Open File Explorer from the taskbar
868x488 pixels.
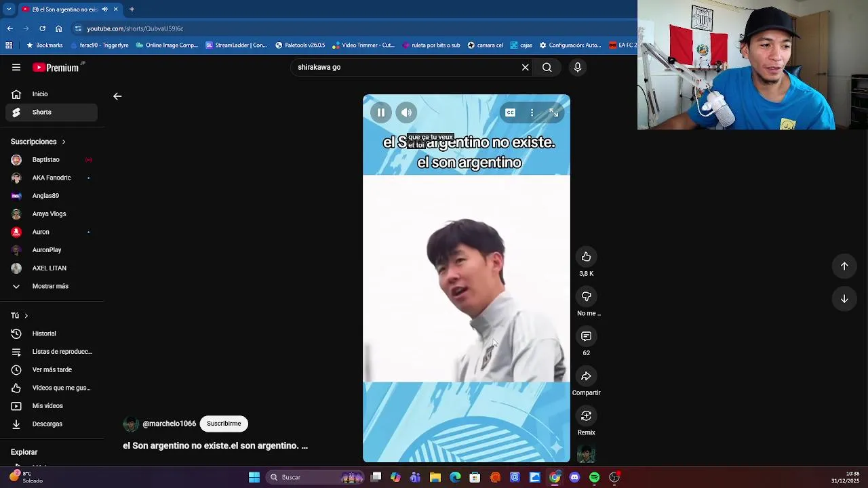(435, 477)
